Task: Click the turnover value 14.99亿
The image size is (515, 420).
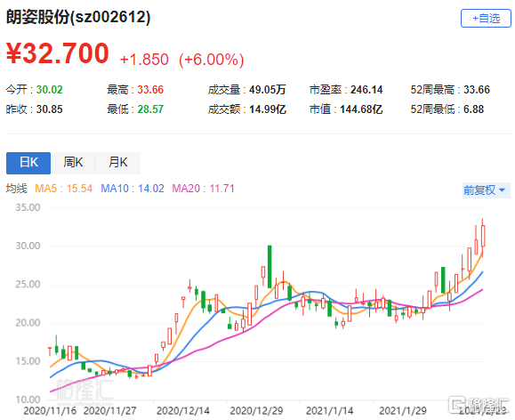Action: tap(268, 109)
